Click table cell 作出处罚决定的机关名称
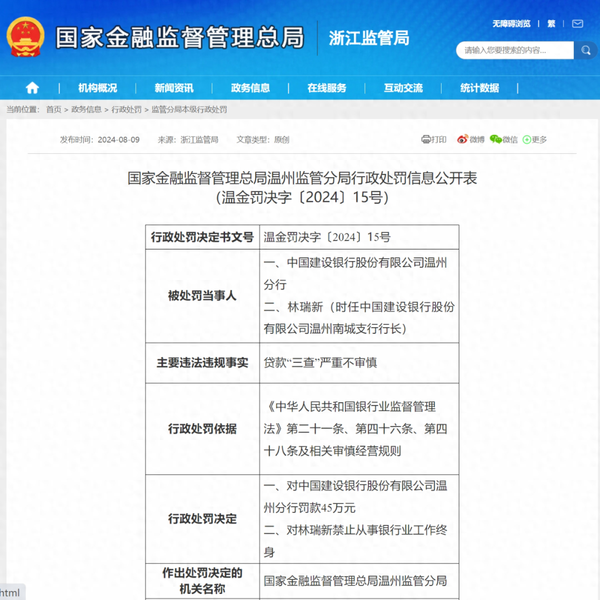This screenshot has height=600, width=600. 202,581
